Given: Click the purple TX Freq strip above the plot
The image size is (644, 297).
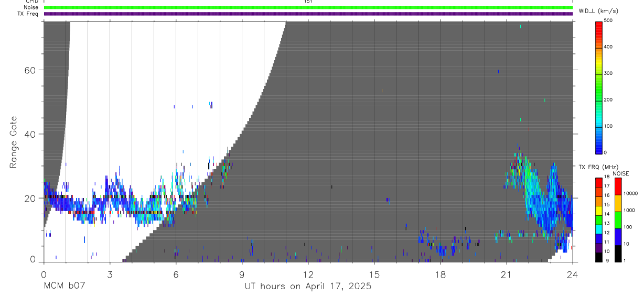Looking at the screenshot, I should (308, 14).
